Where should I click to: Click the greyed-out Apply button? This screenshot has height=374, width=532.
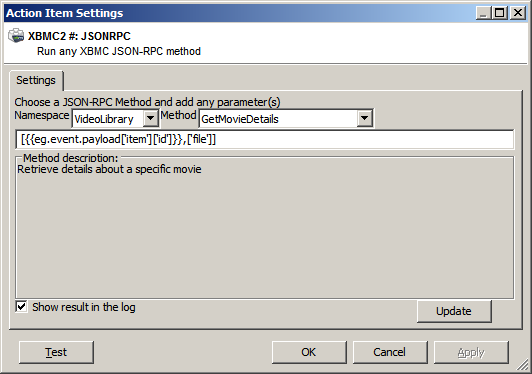[x=471, y=352]
